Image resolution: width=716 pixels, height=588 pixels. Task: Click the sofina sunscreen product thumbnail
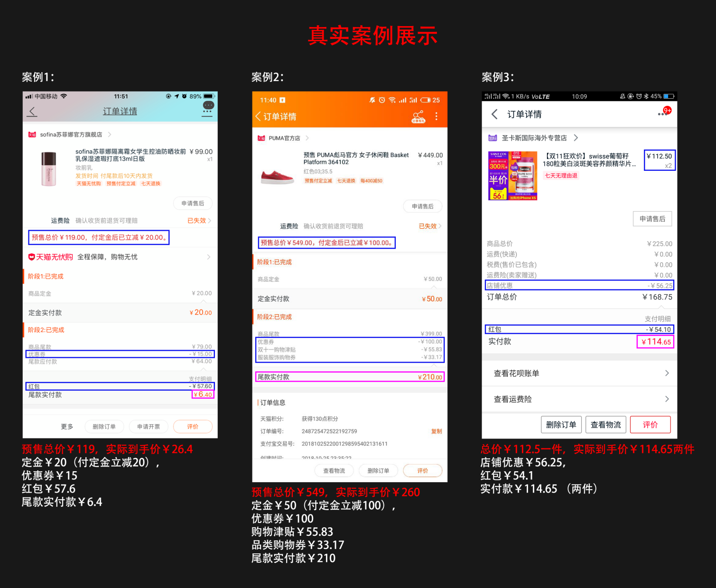point(48,169)
